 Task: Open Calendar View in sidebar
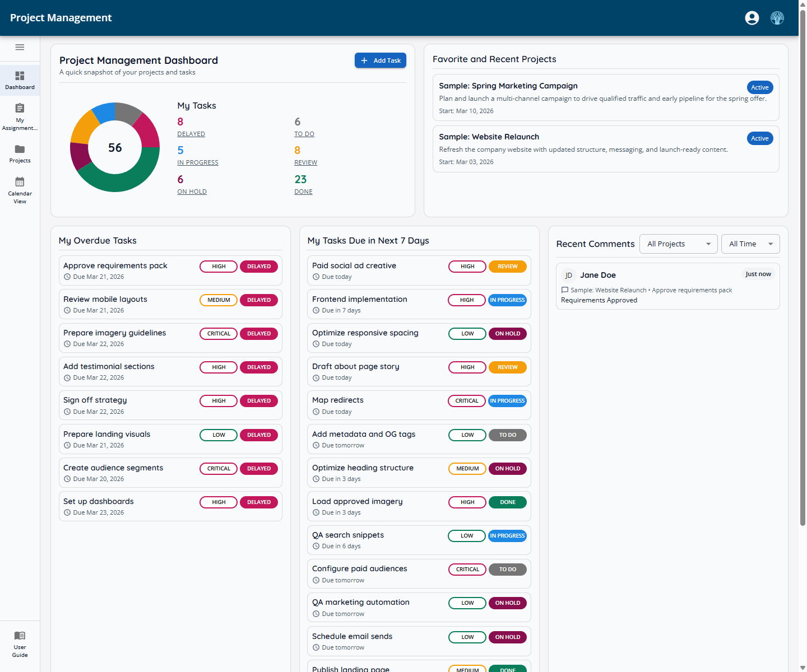pos(20,189)
